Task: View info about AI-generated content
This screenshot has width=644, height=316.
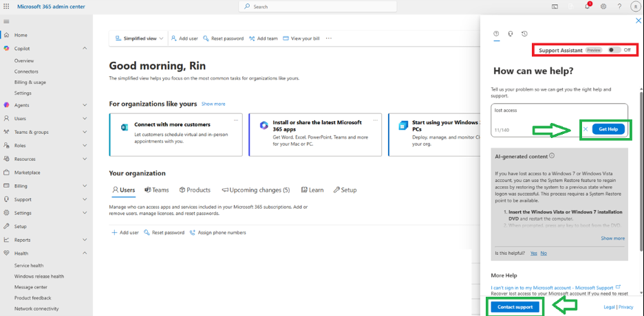Action: pos(552,156)
